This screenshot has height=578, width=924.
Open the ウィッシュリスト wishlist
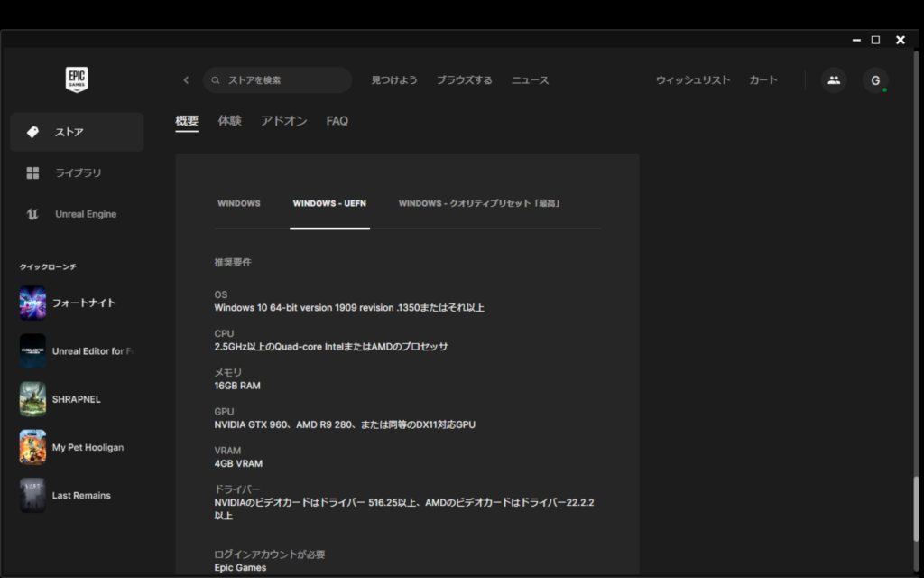(693, 80)
